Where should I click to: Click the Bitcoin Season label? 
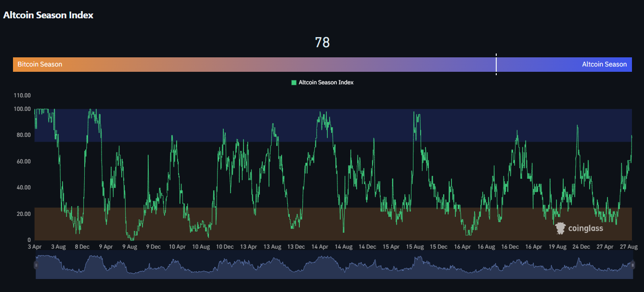coord(40,64)
